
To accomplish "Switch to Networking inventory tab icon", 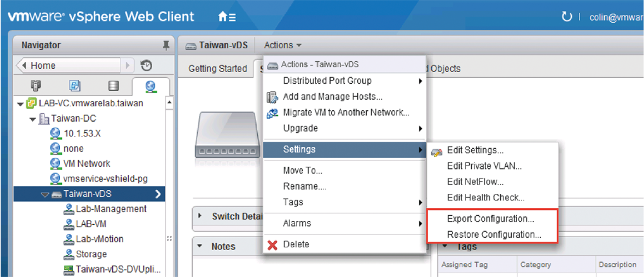I will [x=150, y=86].
